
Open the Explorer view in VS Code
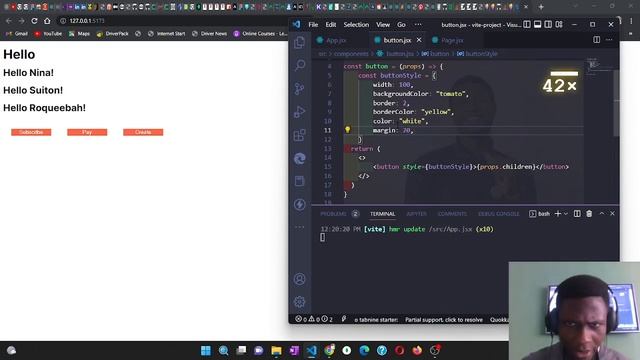(300, 42)
